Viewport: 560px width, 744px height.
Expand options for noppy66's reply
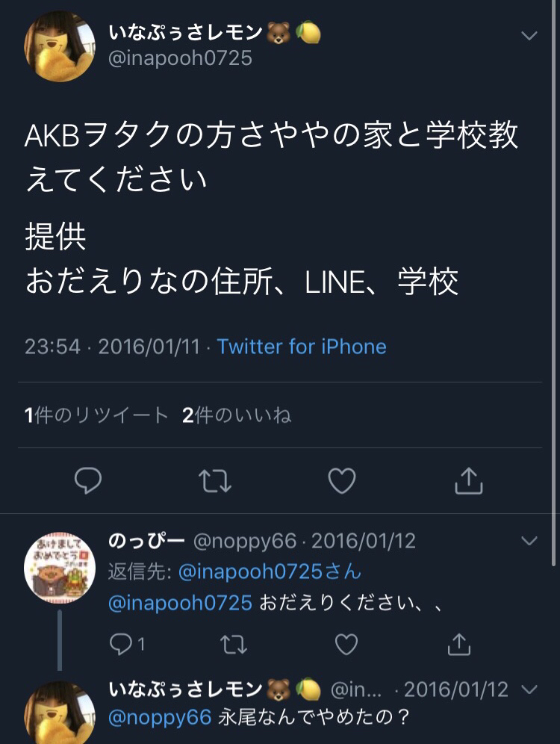click(529, 540)
